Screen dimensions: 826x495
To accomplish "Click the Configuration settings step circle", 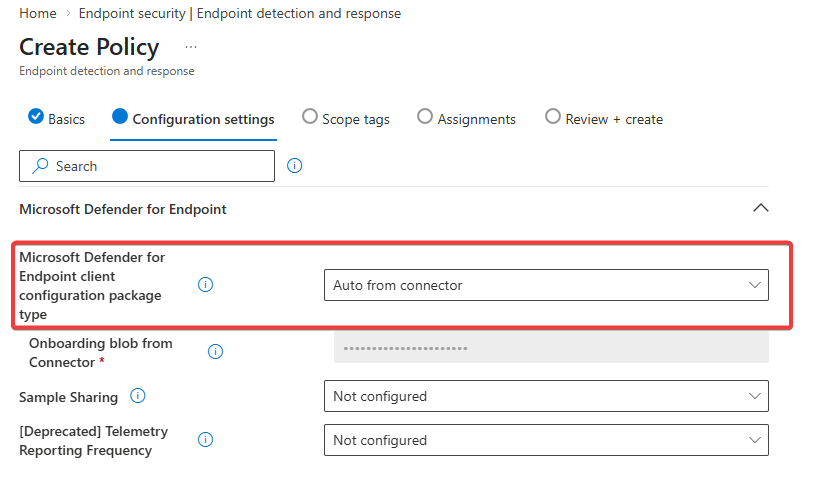I will 120,116.
